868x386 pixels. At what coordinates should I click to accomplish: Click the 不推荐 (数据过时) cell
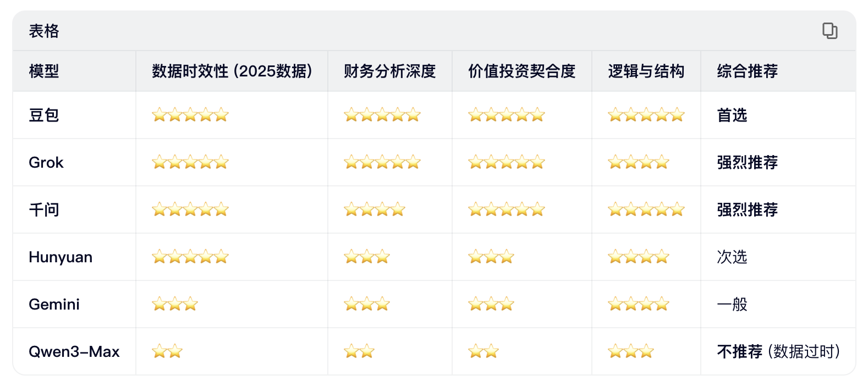point(778,352)
